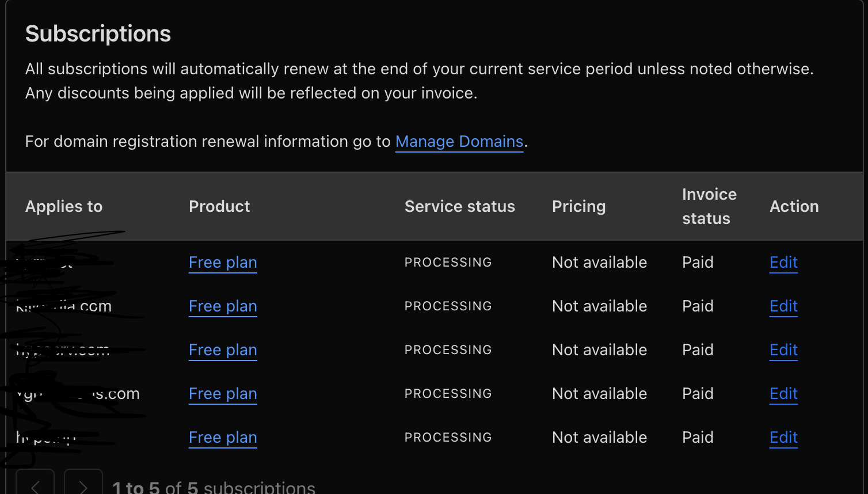Click the Pricing column header
The image size is (868, 494).
pyautogui.click(x=578, y=207)
